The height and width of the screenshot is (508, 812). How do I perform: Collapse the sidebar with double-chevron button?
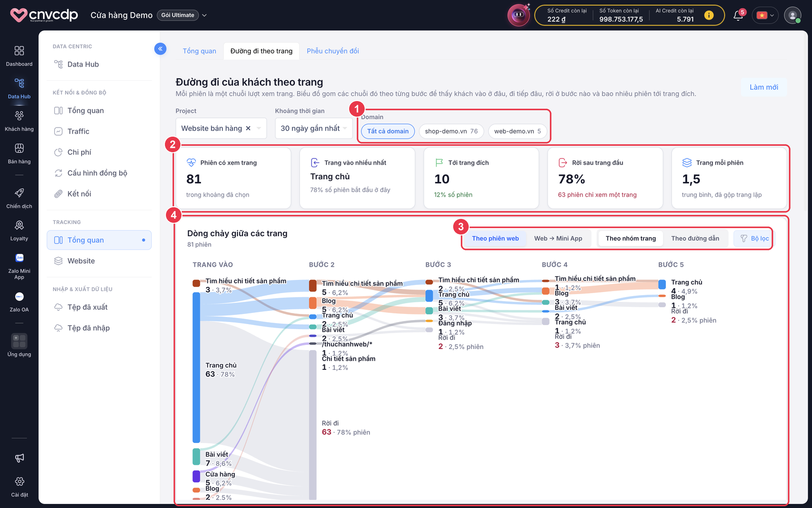pos(160,49)
